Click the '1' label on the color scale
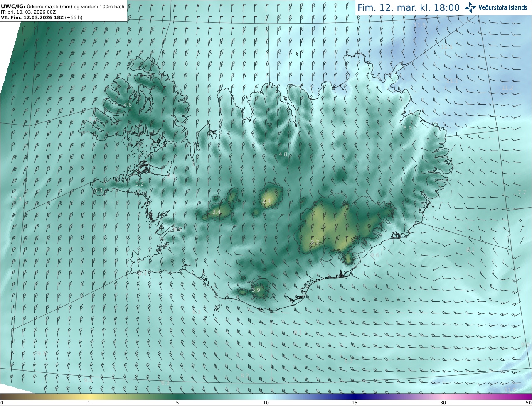 tap(89, 403)
